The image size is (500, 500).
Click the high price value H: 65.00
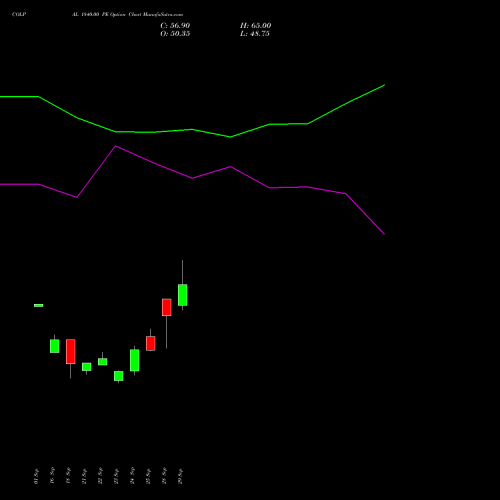pyautogui.click(x=255, y=26)
